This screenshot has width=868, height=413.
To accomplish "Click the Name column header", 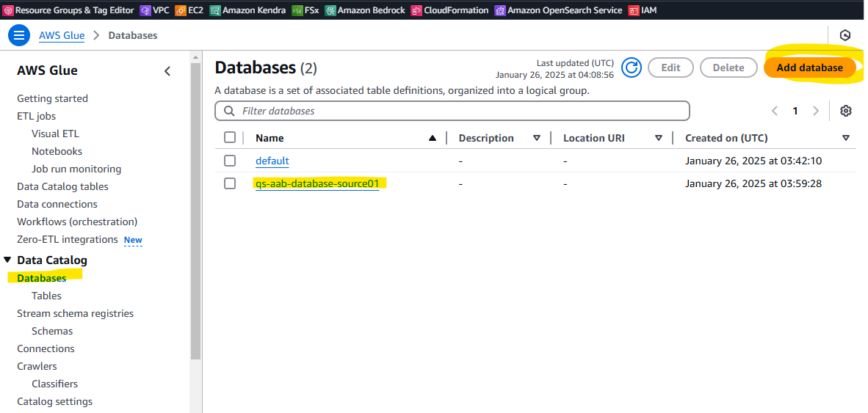I will tap(270, 138).
